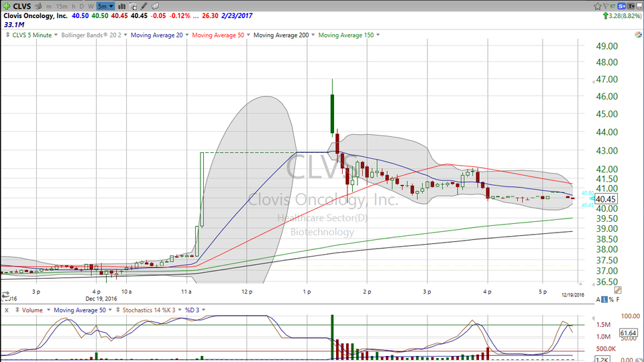
Task: Switch to the 'm' monthly timeframe
Action: pyautogui.click(x=49, y=7)
